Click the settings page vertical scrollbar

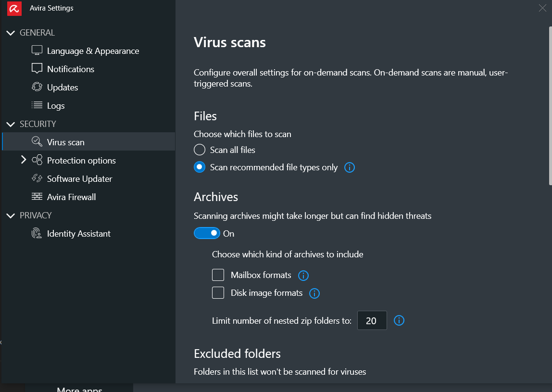click(550, 106)
